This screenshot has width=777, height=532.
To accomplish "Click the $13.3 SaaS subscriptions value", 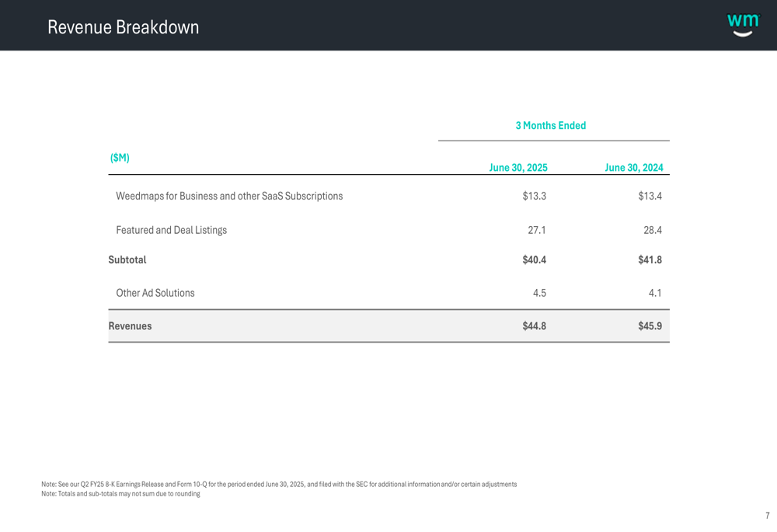I will tap(534, 196).
